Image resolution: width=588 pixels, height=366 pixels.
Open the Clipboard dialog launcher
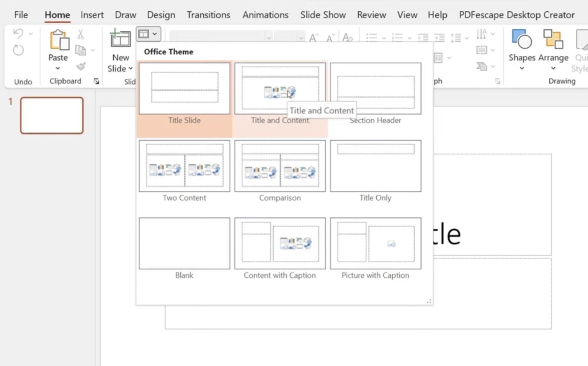point(96,81)
